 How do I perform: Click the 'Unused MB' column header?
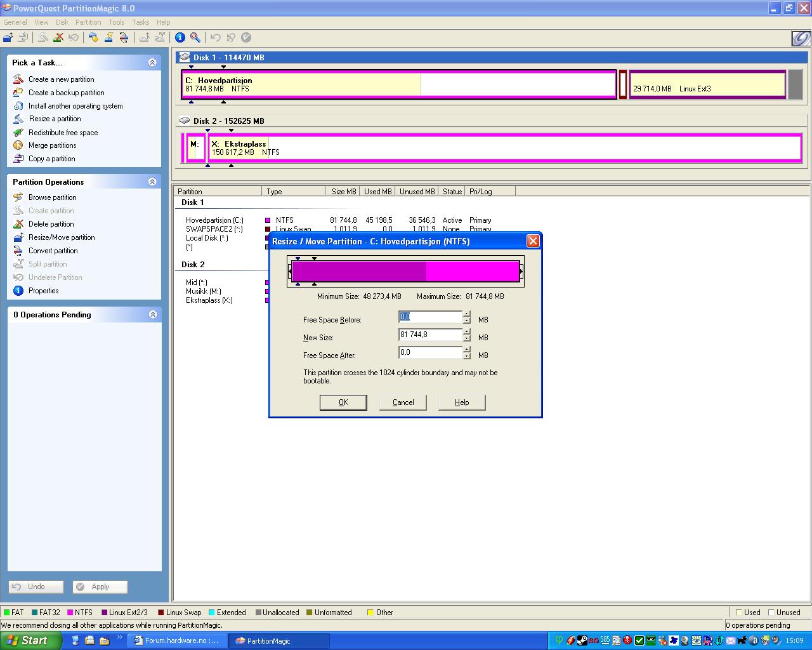[417, 191]
